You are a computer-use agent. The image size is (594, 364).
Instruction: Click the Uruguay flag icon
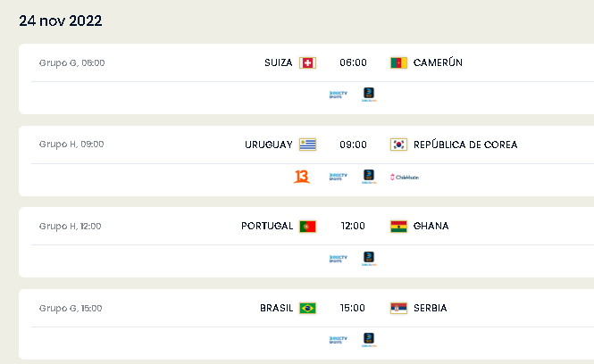point(307,145)
